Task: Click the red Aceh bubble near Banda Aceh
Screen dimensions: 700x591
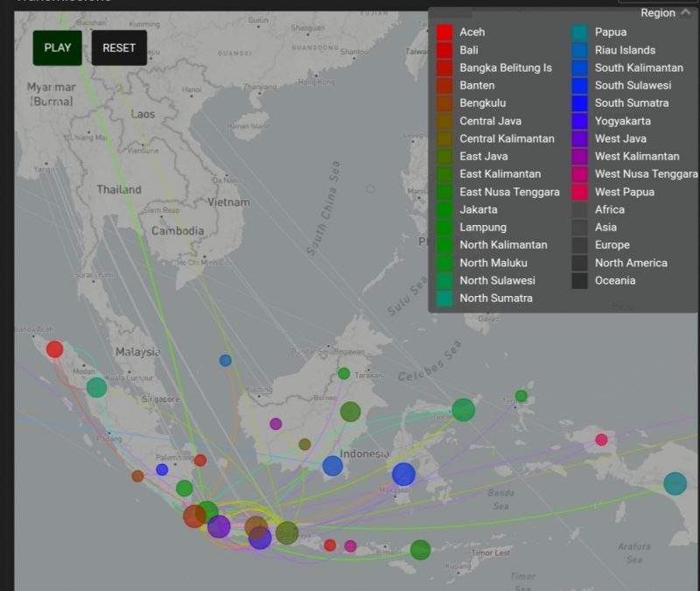Action: [55, 348]
